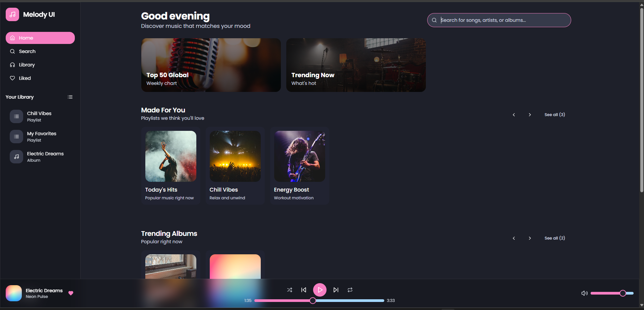
Task: Advance Made For You with the right arrow
Action: (x=530, y=114)
